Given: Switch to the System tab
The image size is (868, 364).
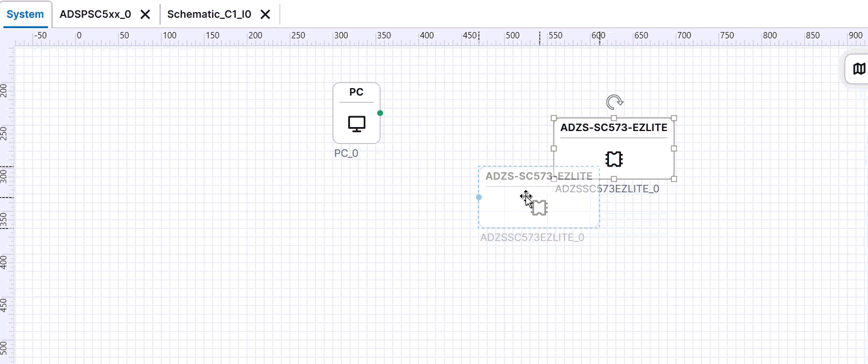Looking at the screenshot, I should click(x=25, y=14).
